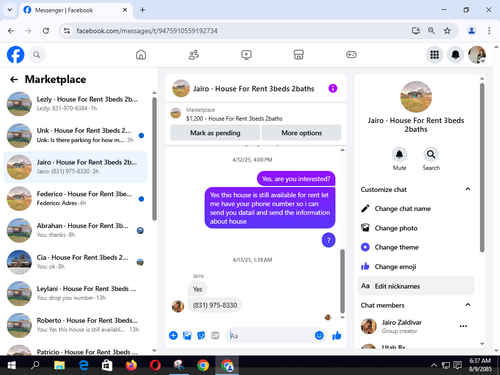Open the Facebook home logo

tap(16, 55)
